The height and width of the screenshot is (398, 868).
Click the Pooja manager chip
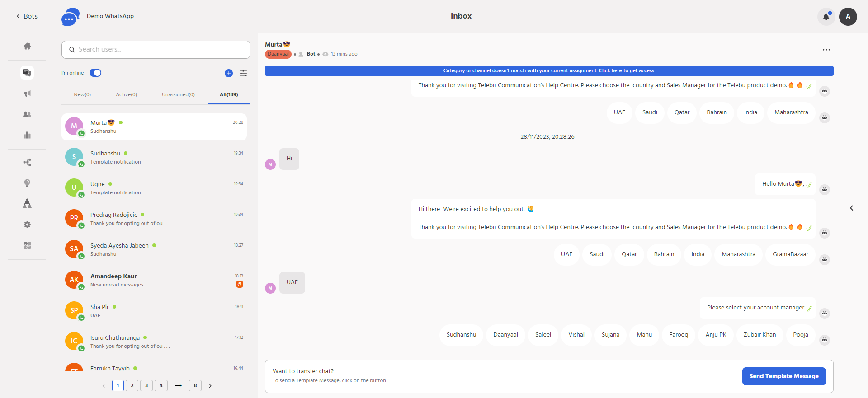[801, 335]
